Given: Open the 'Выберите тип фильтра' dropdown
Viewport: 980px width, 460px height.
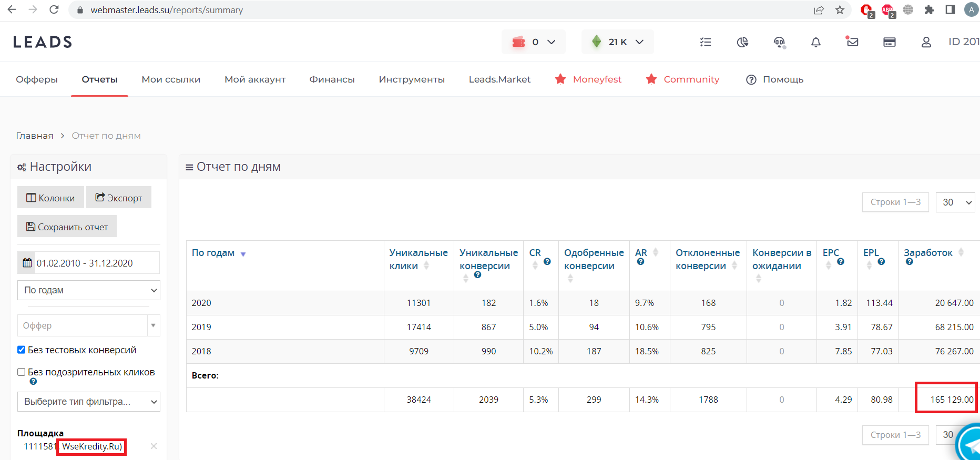Looking at the screenshot, I should pyautogui.click(x=88, y=402).
